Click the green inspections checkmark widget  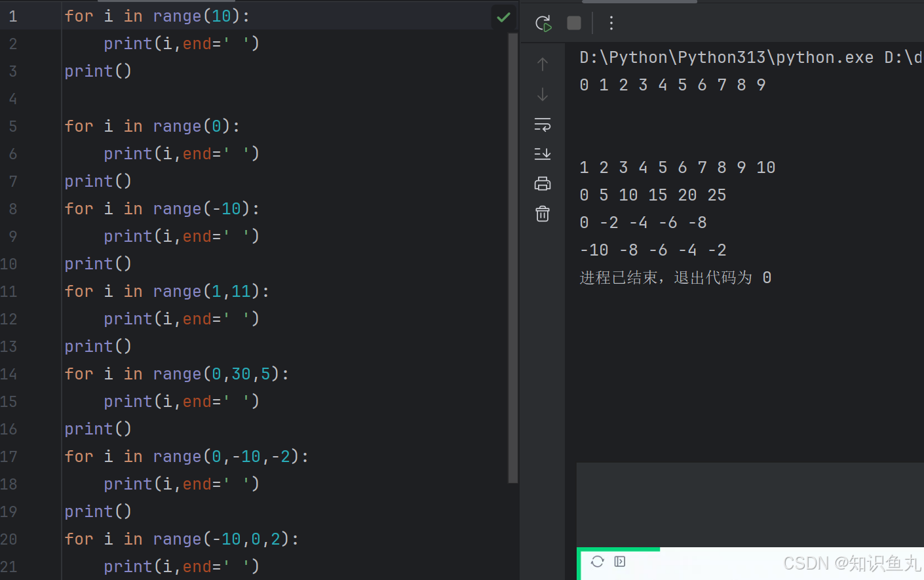(x=503, y=17)
